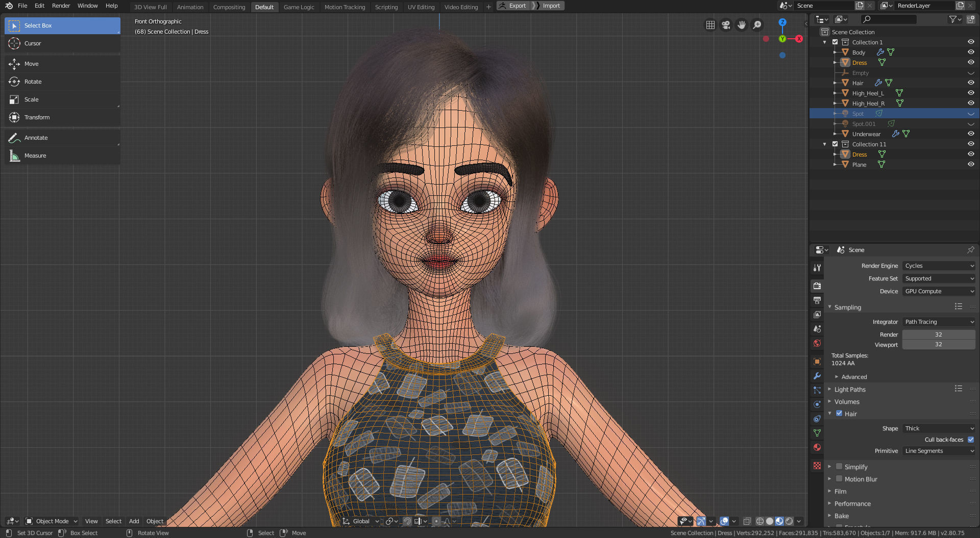Switch to the Scripting workspace tab
Image resolution: width=980 pixels, height=538 pixels.
click(386, 7)
